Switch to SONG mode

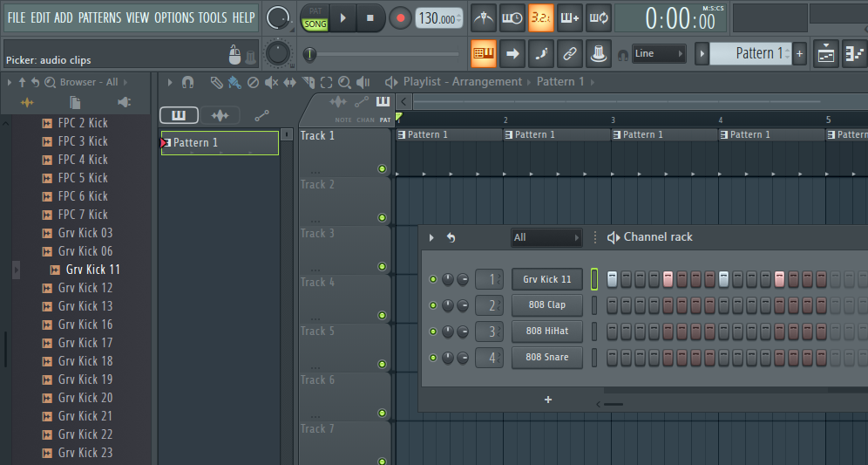coord(315,24)
